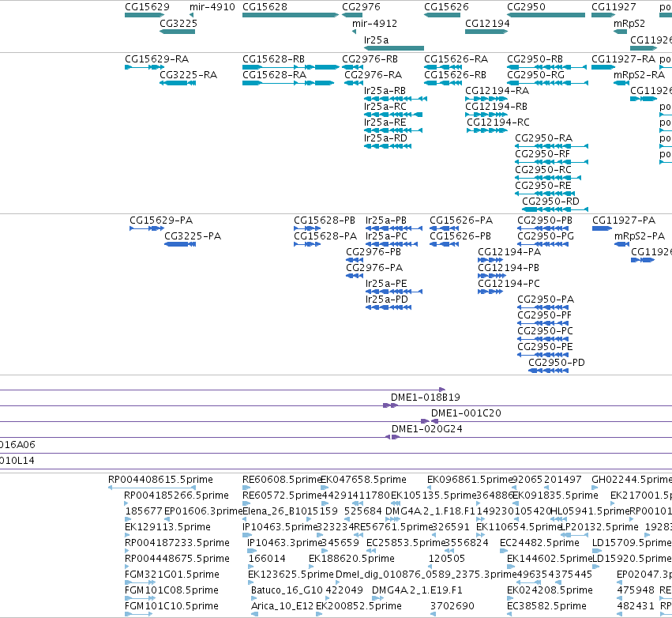This screenshot has height=618, width=672.
Task: Open protein CG2976-PB
Action: tap(374, 252)
